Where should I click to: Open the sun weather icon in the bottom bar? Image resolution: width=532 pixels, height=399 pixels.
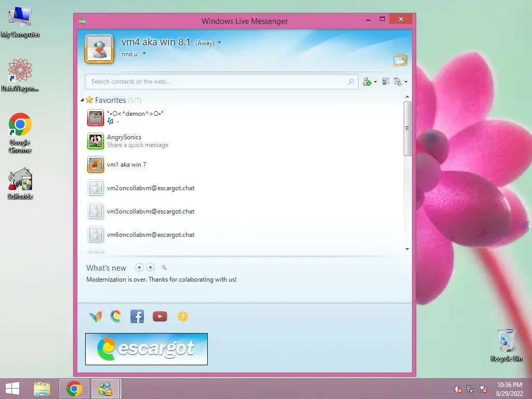[182, 316]
